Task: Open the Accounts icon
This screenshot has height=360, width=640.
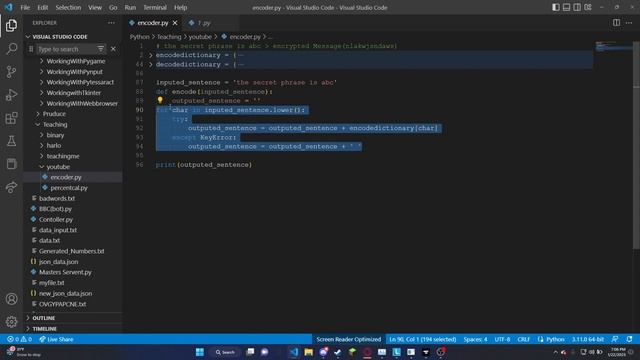Action: pyautogui.click(x=11, y=299)
